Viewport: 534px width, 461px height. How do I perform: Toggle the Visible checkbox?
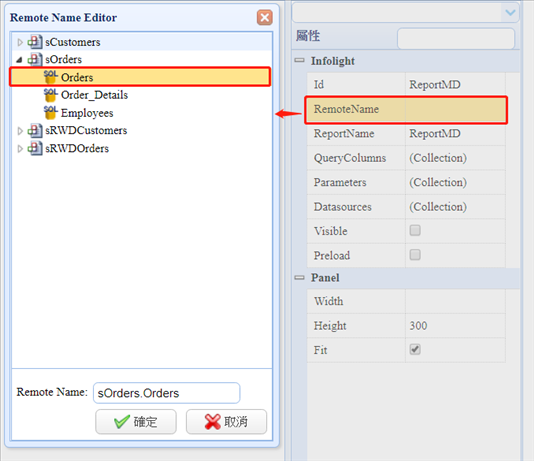pos(415,230)
